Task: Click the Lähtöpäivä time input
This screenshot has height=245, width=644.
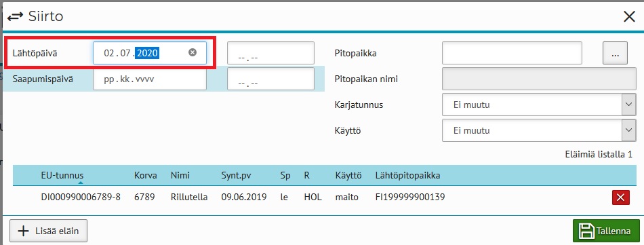Action: (x=270, y=53)
